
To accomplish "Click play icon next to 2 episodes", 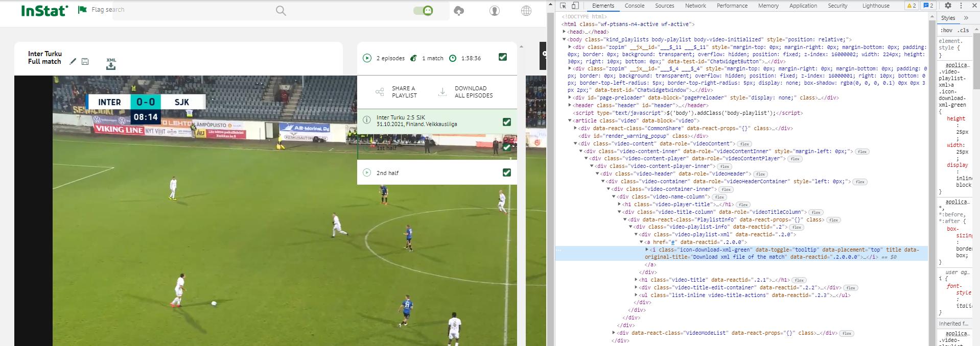I will 367,58.
